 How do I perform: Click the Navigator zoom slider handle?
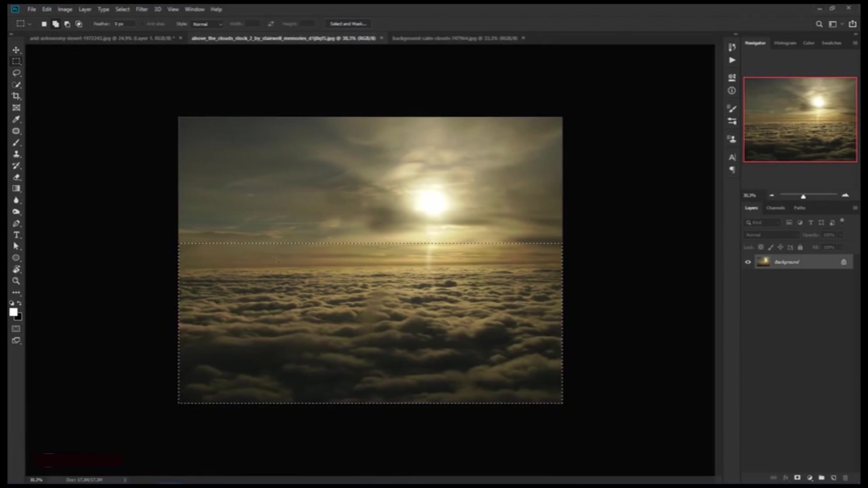(803, 196)
